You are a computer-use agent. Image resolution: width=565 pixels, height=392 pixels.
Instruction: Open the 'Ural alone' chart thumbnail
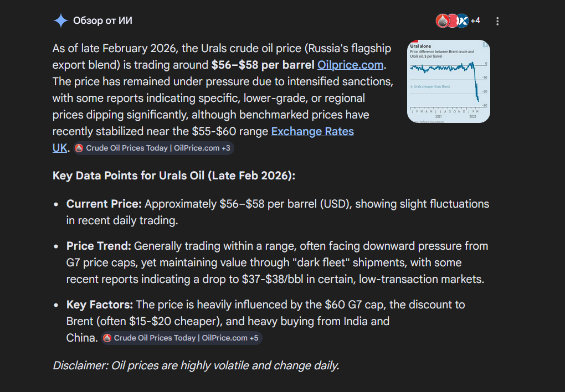tap(449, 81)
